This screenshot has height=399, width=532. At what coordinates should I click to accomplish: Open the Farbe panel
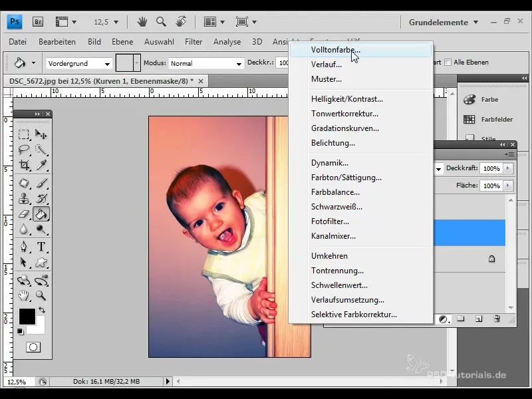(x=481, y=100)
